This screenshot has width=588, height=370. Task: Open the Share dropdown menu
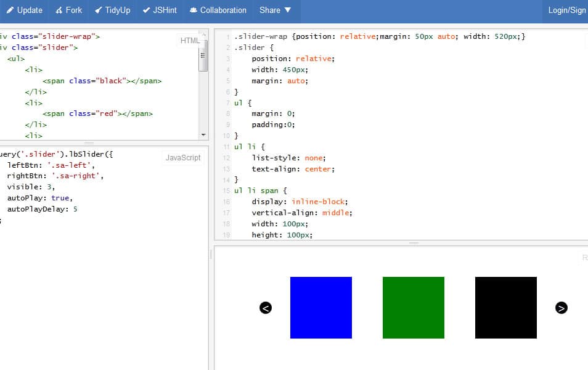pyautogui.click(x=275, y=10)
